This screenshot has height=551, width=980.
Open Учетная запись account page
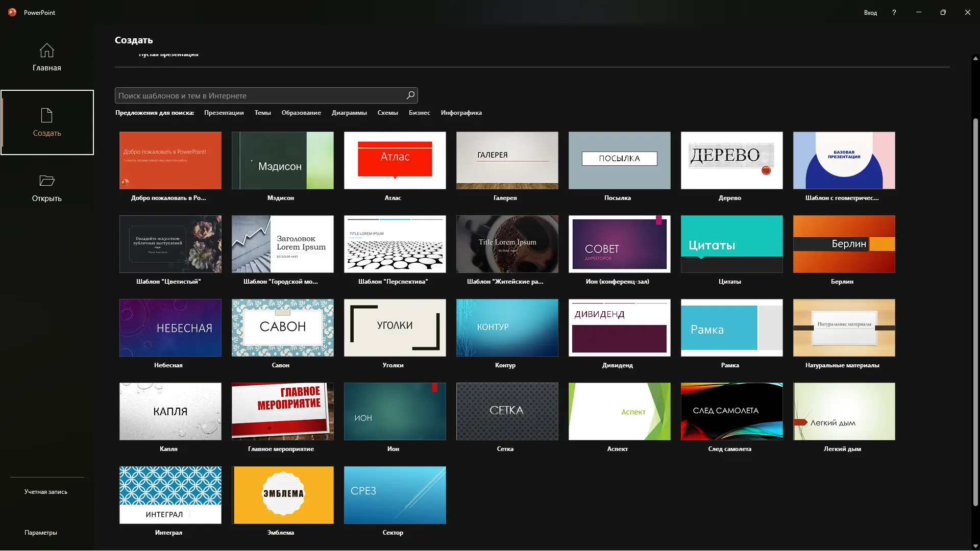point(46,492)
